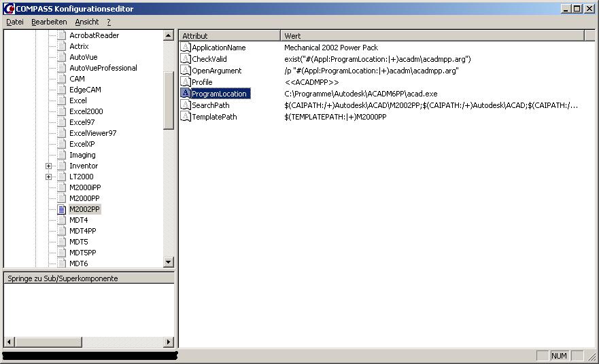Screen dimensions: 599x364
Task: Click the ApplicationName attribute icon
Action: tap(186, 48)
